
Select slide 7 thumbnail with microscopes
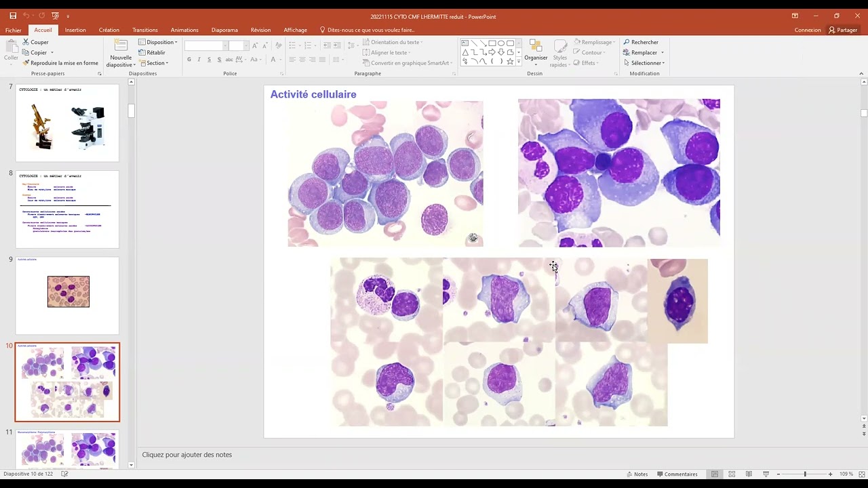(67, 123)
